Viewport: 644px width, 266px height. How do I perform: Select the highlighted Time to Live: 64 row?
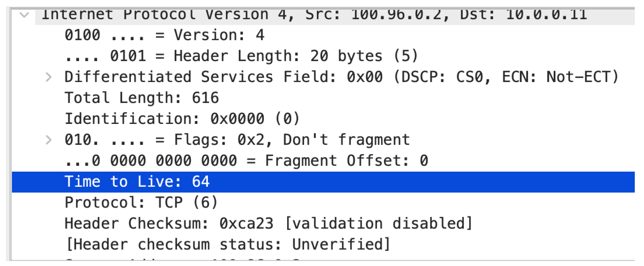point(137,182)
